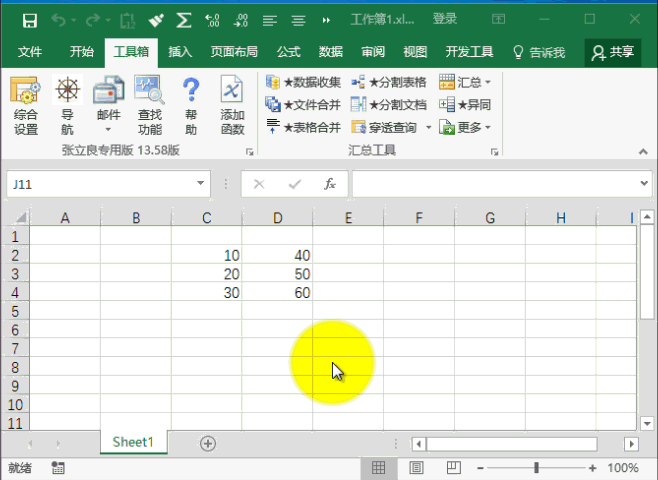Switch to the 公式 ribbon tab

(x=288, y=52)
